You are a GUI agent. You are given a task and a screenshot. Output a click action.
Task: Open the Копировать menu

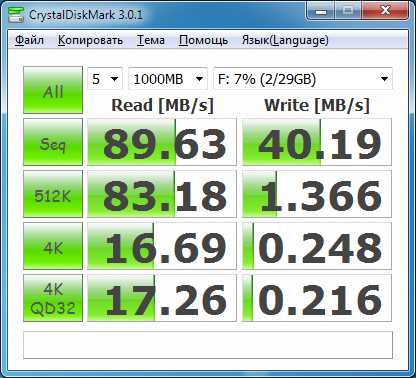tap(90, 40)
